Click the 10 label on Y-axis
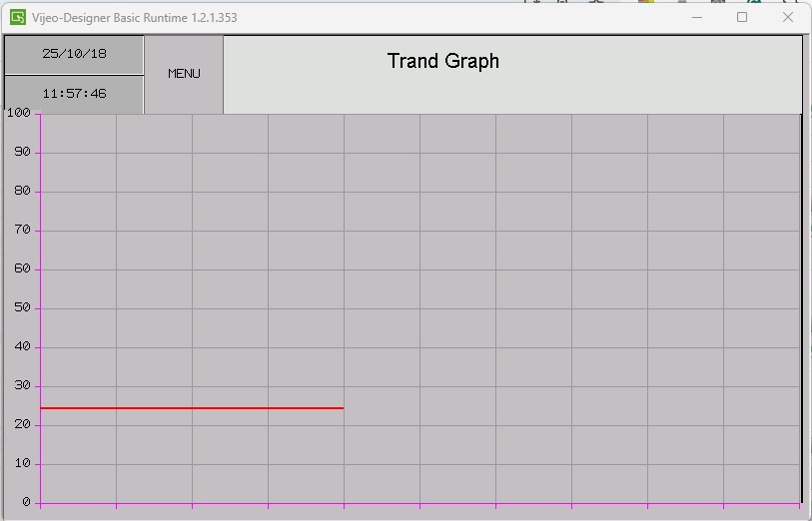 click(x=21, y=463)
